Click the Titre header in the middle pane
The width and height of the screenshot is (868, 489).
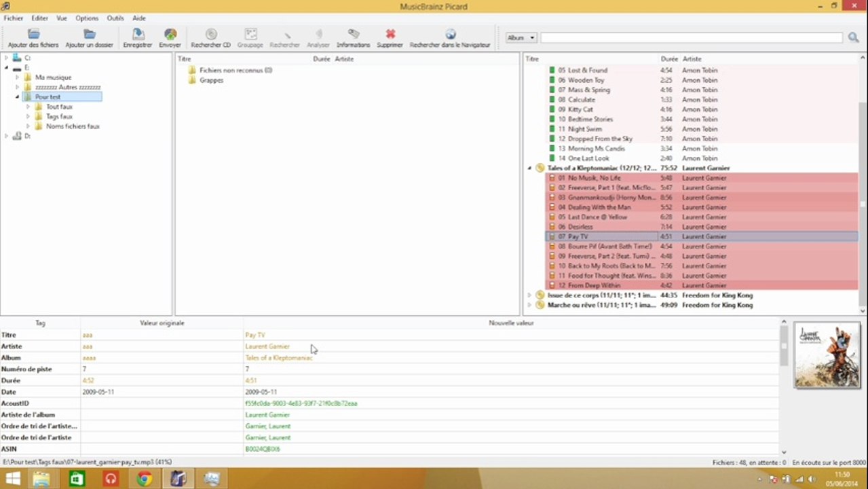click(x=185, y=59)
